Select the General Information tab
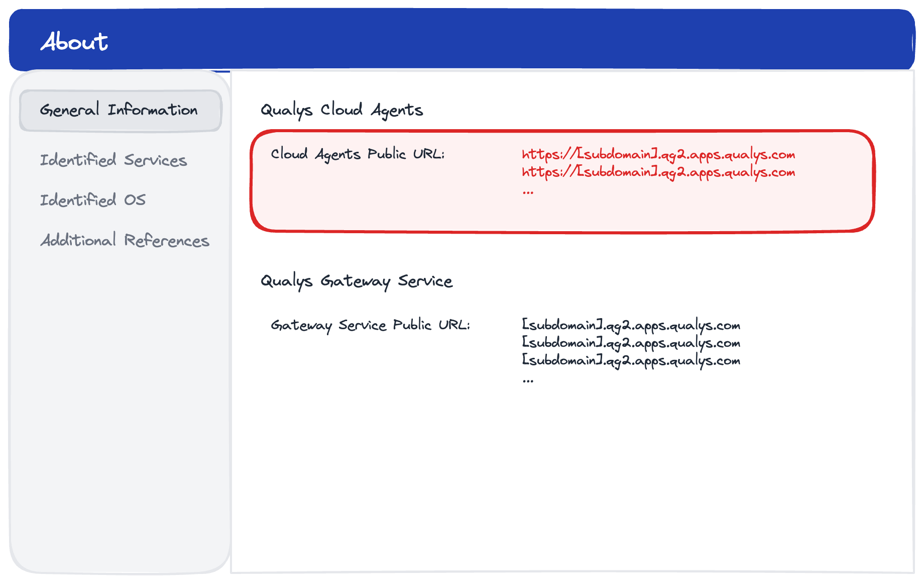This screenshot has height=583, width=924. (x=120, y=110)
